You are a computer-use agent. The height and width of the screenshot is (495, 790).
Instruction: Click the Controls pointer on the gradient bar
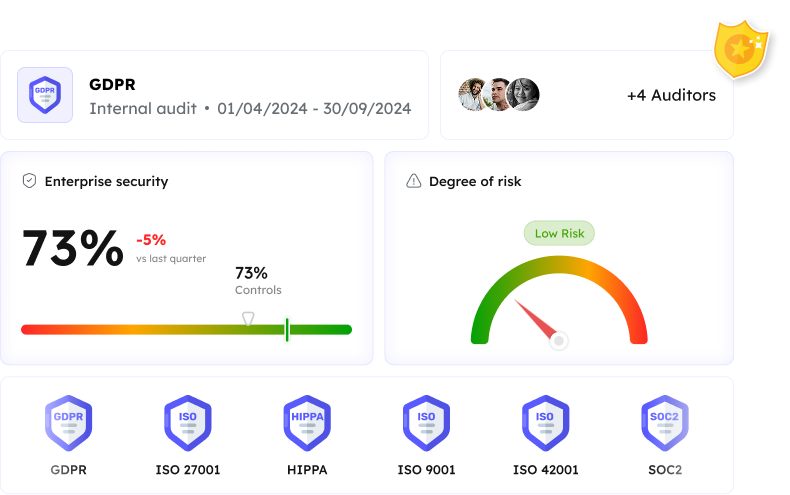[x=248, y=319]
